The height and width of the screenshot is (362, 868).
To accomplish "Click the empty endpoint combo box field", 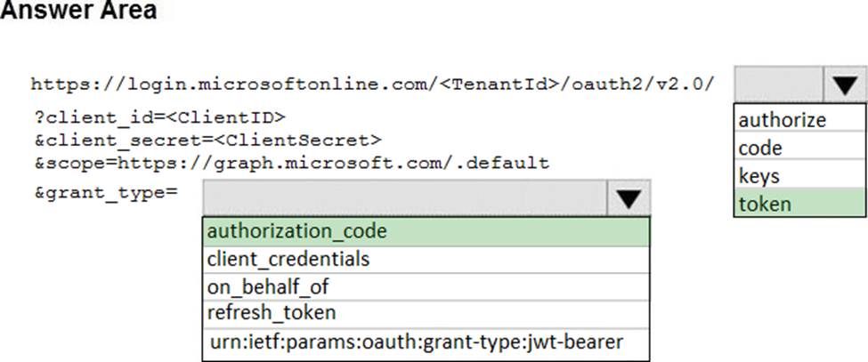I will pyautogui.click(x=778, y=84).
